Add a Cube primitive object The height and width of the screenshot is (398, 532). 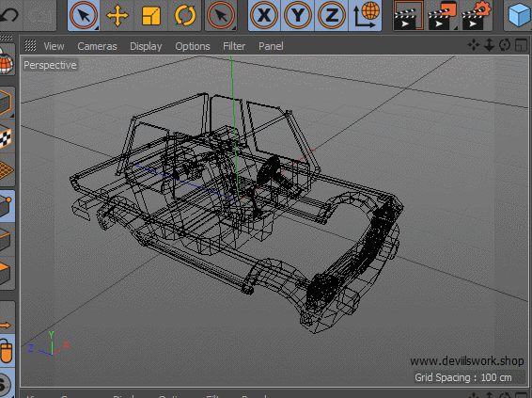[x=519, y=15]
